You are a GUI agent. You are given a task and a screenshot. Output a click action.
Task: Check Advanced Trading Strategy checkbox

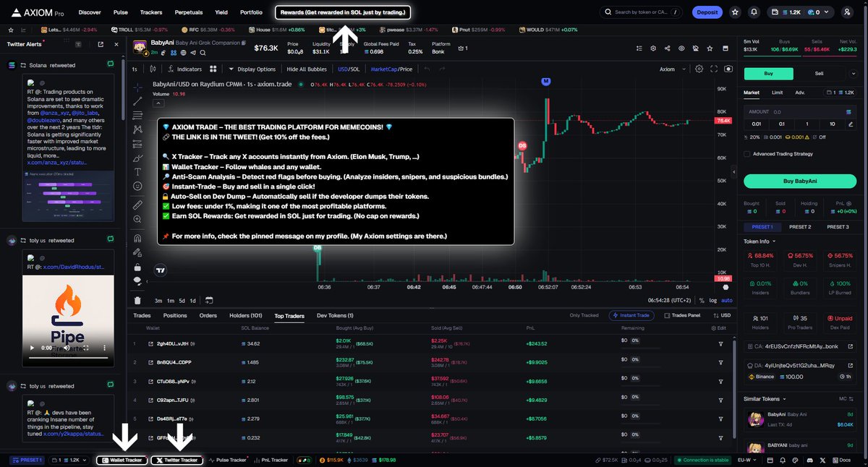(x=747, y=153)
